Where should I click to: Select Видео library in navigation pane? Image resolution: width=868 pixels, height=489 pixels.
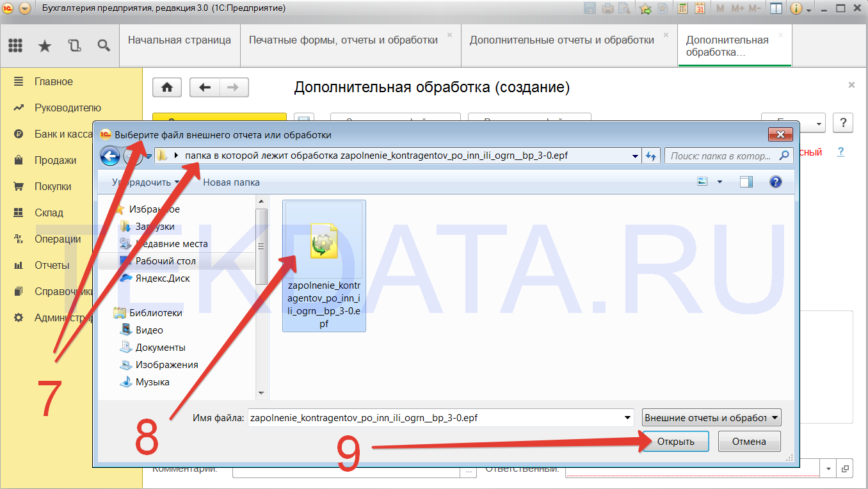coord(149,330)
